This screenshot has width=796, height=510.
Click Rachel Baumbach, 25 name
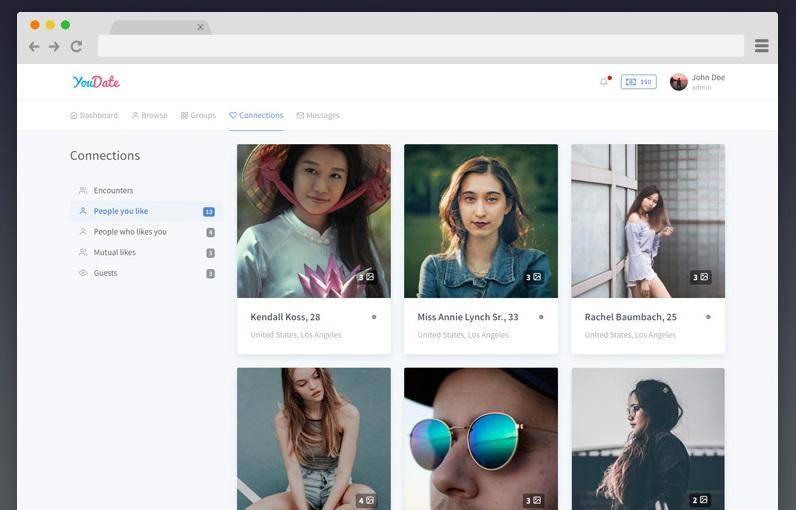(x=631, y=317)
